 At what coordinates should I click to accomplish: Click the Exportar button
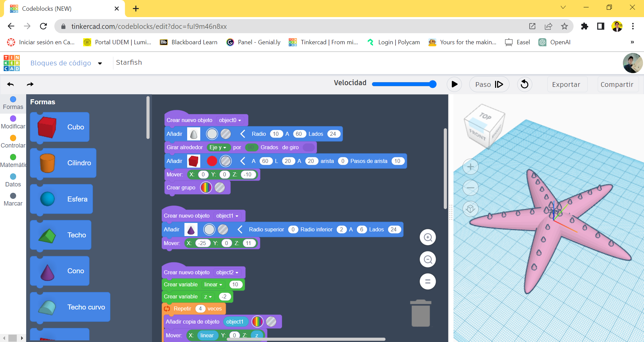(567, 84)
